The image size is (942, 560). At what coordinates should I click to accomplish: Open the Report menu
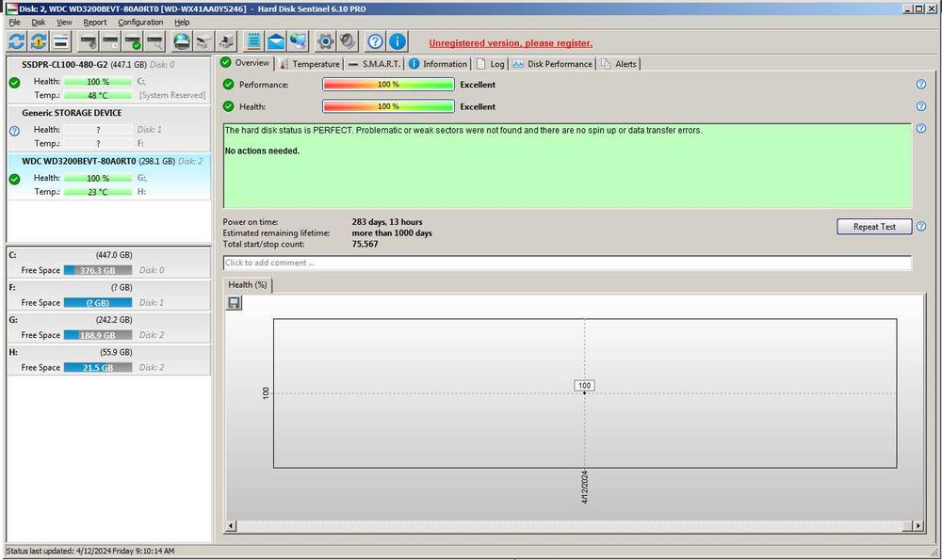pos(95,23)
